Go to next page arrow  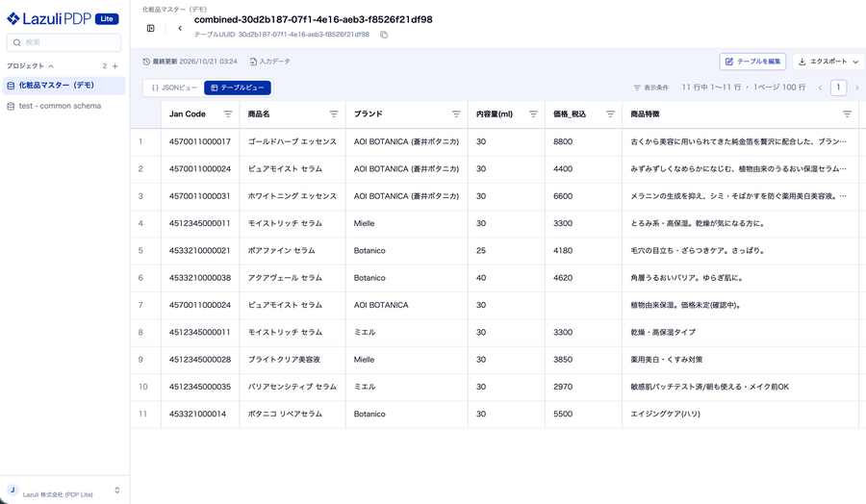(856, 88)
